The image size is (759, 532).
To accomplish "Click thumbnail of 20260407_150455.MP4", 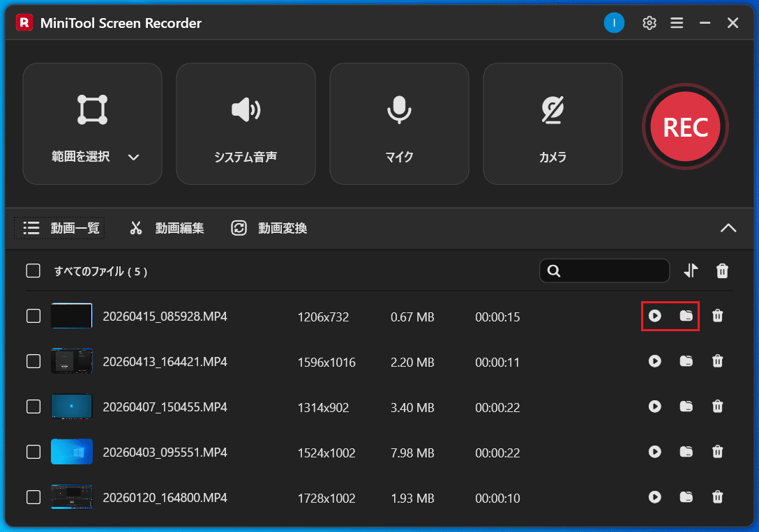I will (x=72, y=406).
